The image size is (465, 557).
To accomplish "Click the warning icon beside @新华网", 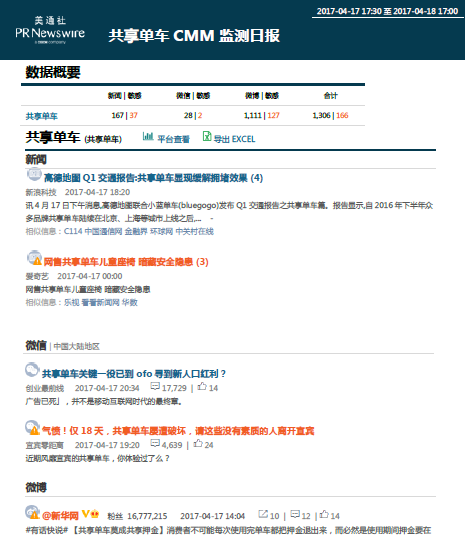I will (34, 515).
